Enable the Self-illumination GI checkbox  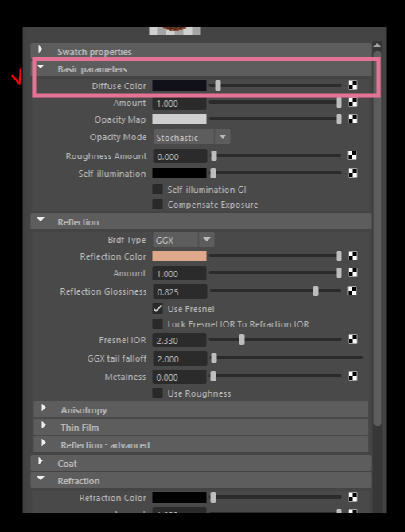158,190
